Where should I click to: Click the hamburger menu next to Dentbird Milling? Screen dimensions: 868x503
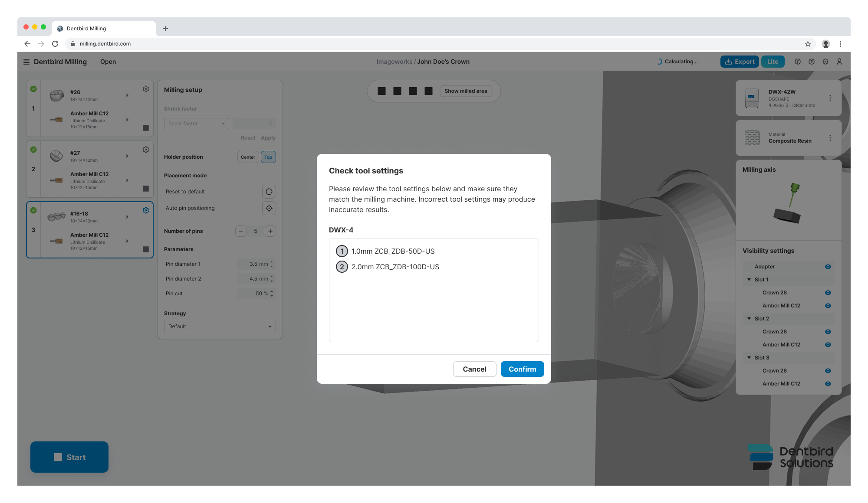click(26, 62)
